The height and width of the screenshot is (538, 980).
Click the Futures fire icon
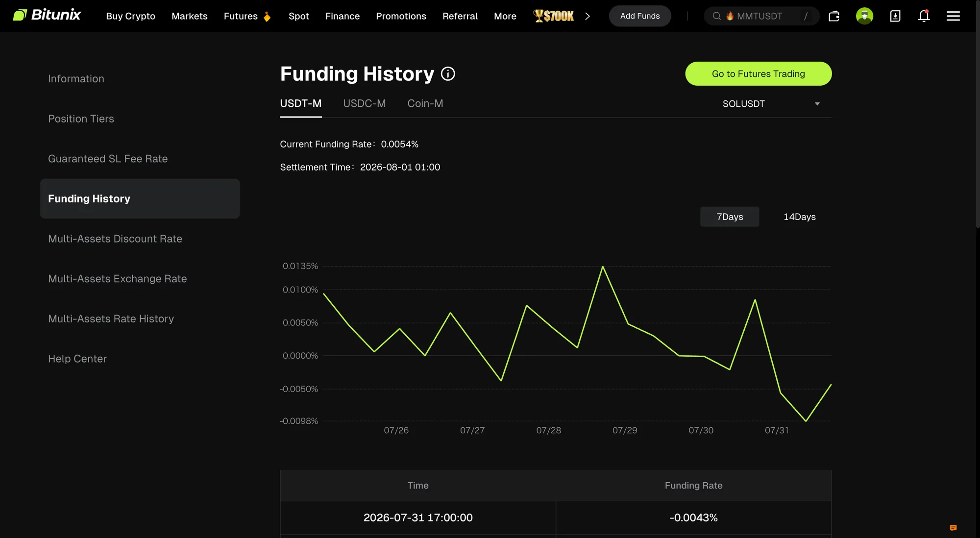coord(267,17)
